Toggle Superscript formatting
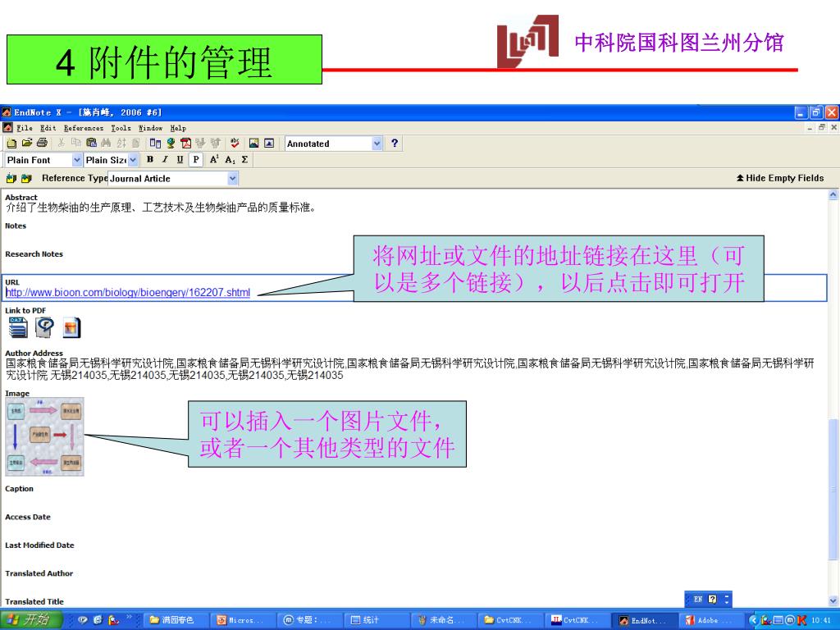Screen dimensions: 840x630 (214, 160)
